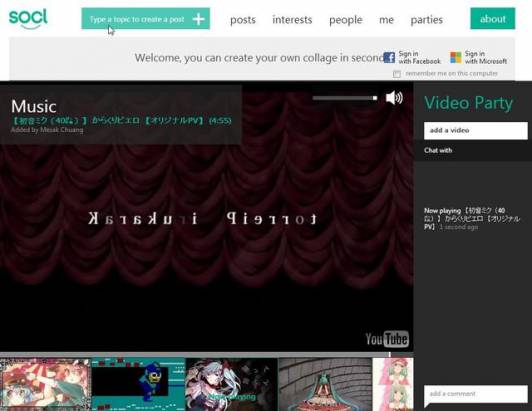The width and height of the screenshot is (532, 411).
Task: Click the add a comment box
Action: (476, 394)
